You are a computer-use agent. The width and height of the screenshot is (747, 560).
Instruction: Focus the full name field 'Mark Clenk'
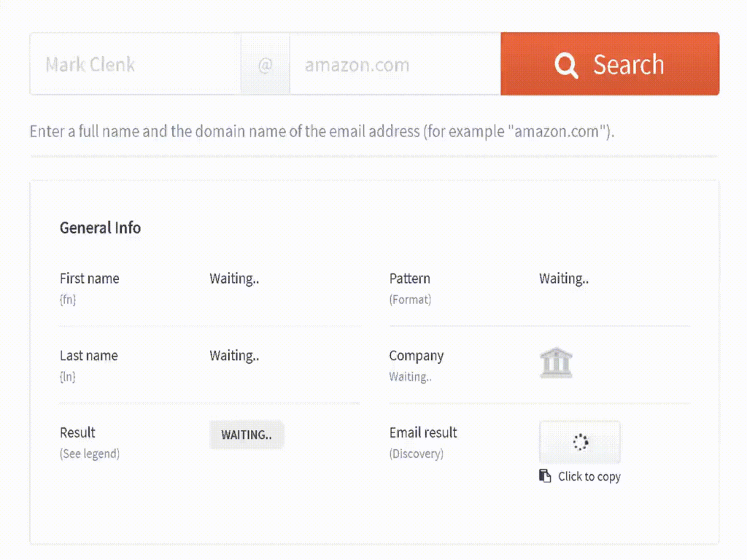point(135,64)
